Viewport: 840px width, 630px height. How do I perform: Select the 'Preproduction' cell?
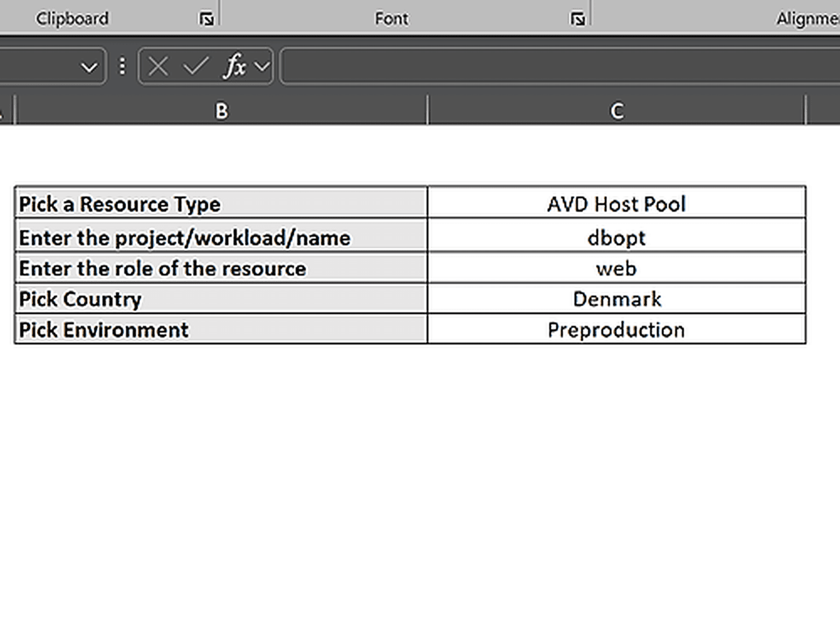(616, 329)
